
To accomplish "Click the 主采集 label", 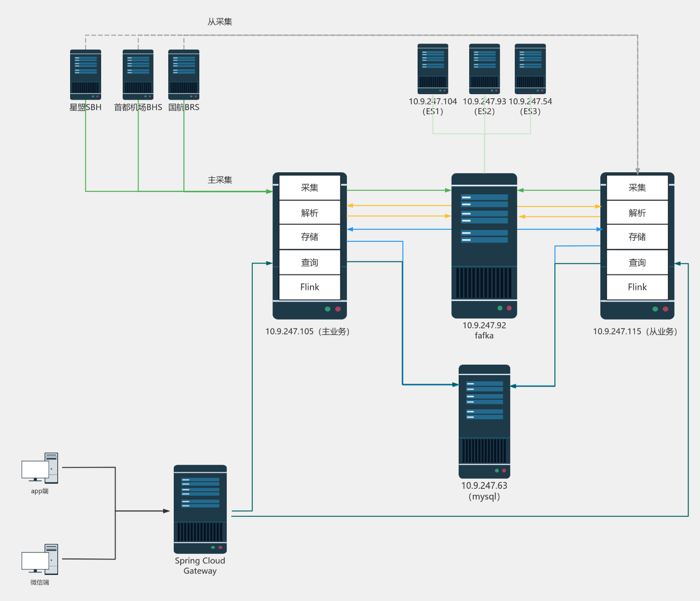I will tap(220, 179).
